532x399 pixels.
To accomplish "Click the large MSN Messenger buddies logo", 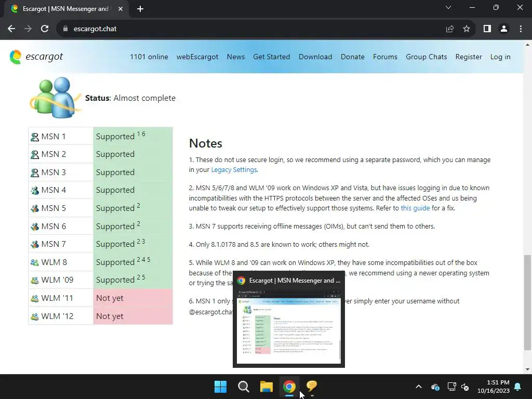I will tap(56, 98).
